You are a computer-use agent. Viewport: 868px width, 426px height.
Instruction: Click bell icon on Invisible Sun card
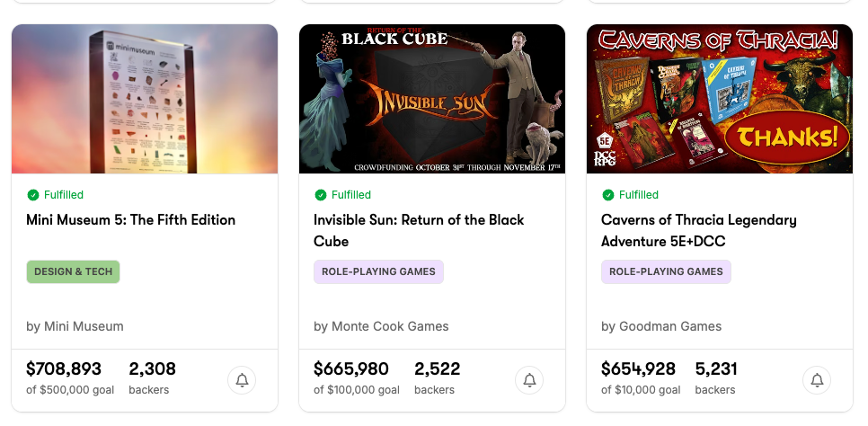[529, 380]
